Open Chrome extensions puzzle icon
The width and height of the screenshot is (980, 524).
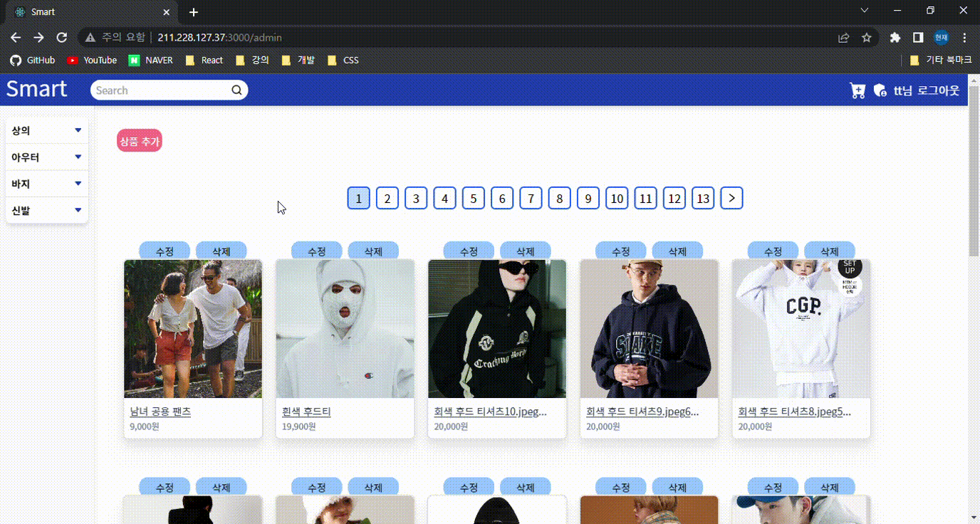tap(895, 37)
